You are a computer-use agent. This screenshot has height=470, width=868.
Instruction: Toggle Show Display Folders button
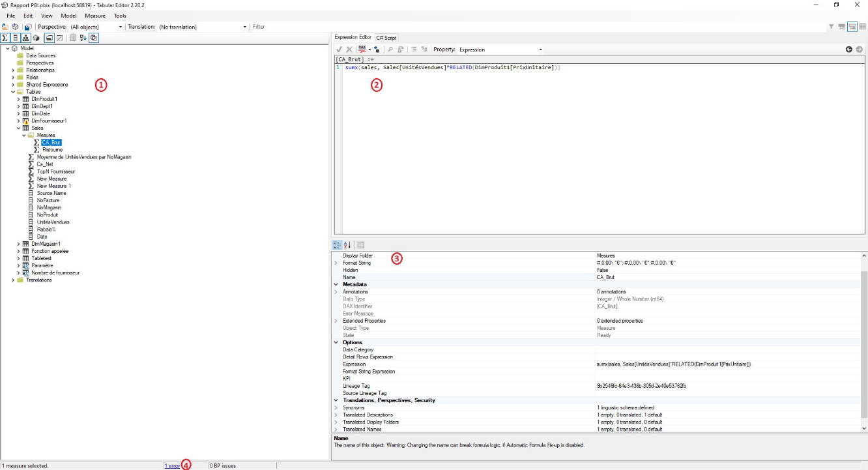point(50,38)
